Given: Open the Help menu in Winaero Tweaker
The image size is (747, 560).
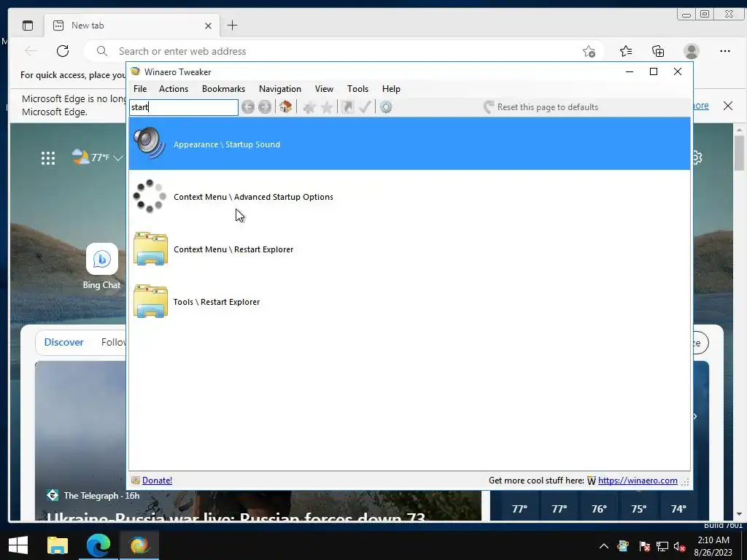Looking at the screenshot, I should pyautogui.click(x=391, y=88).
